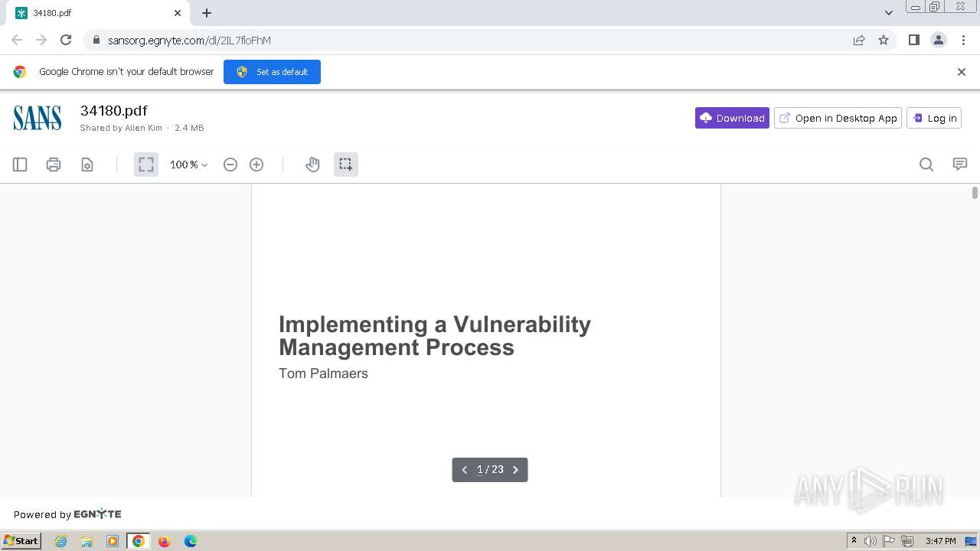Click the vertical page scrollbar thumb
980x551 pixels.
coord(975,193)
